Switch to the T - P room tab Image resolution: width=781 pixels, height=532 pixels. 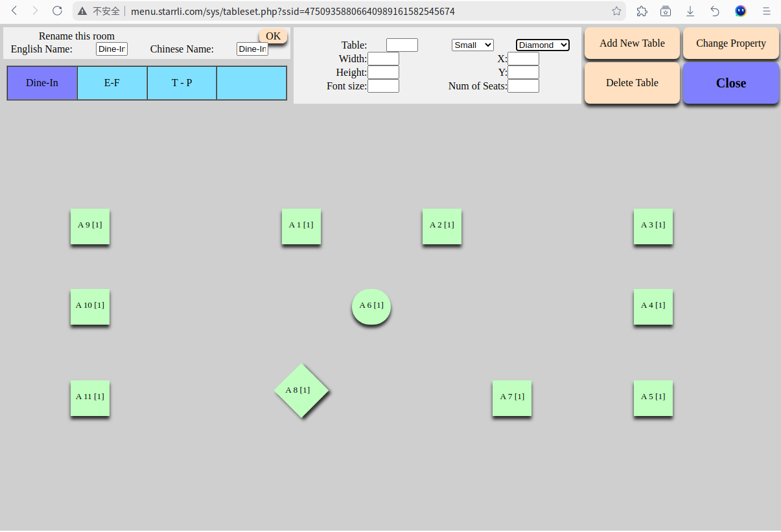[x=181, y=83]
